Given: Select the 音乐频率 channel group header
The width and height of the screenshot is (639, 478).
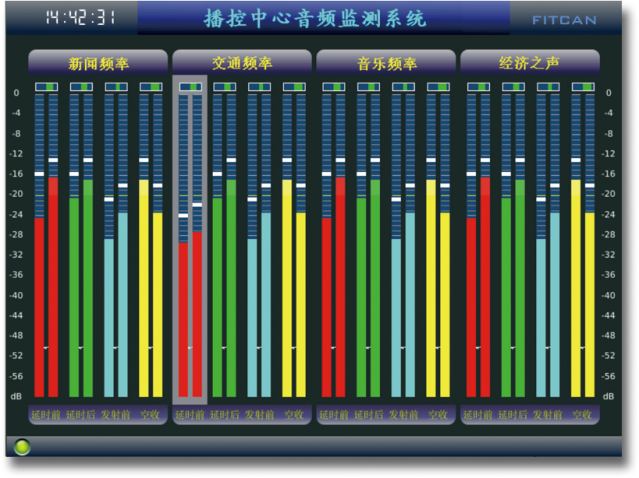Looking at the screenshot, I should coord(386,63).
